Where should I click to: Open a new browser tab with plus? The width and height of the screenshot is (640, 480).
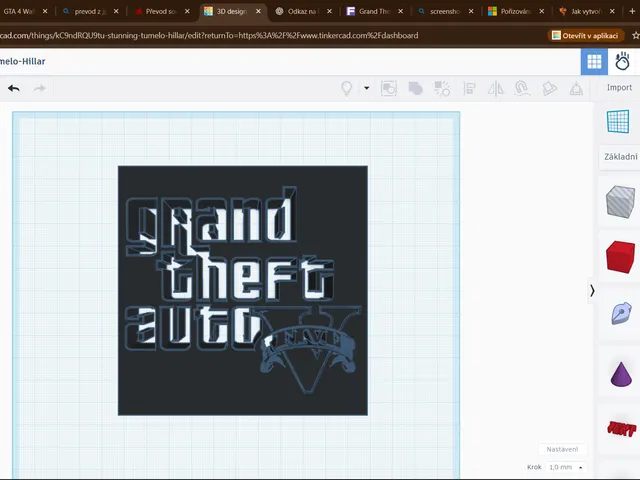pos(632,11)
